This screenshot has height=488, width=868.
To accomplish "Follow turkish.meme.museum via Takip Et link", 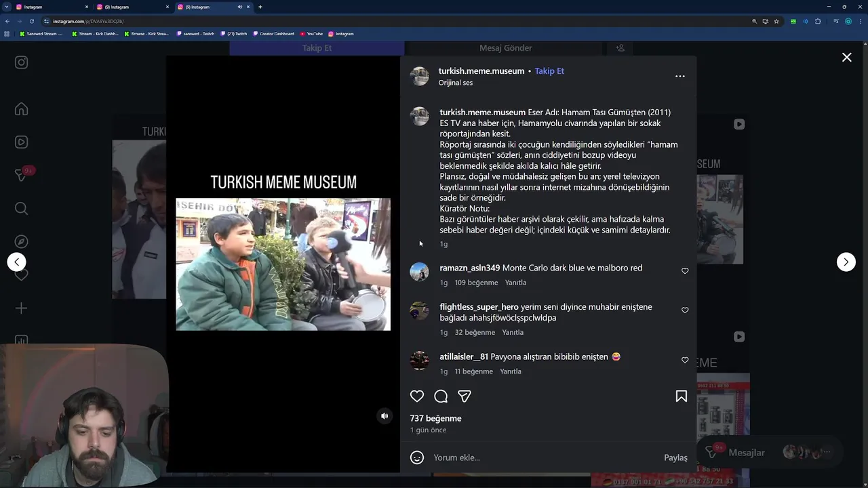I will [x=549, y=70].
